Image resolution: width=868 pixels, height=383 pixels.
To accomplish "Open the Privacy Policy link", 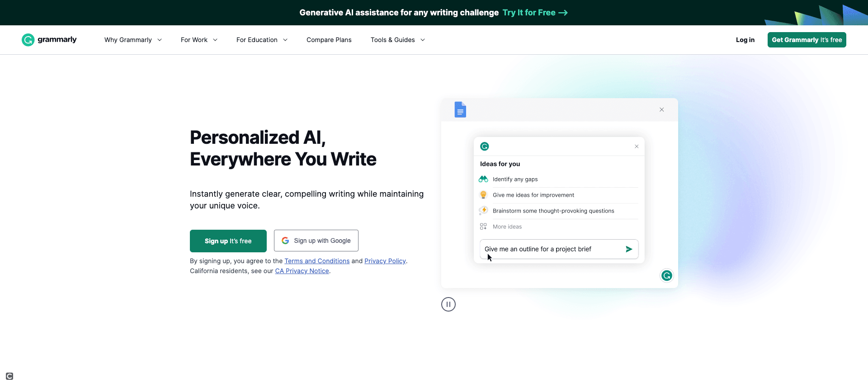I will click(385, 261).
